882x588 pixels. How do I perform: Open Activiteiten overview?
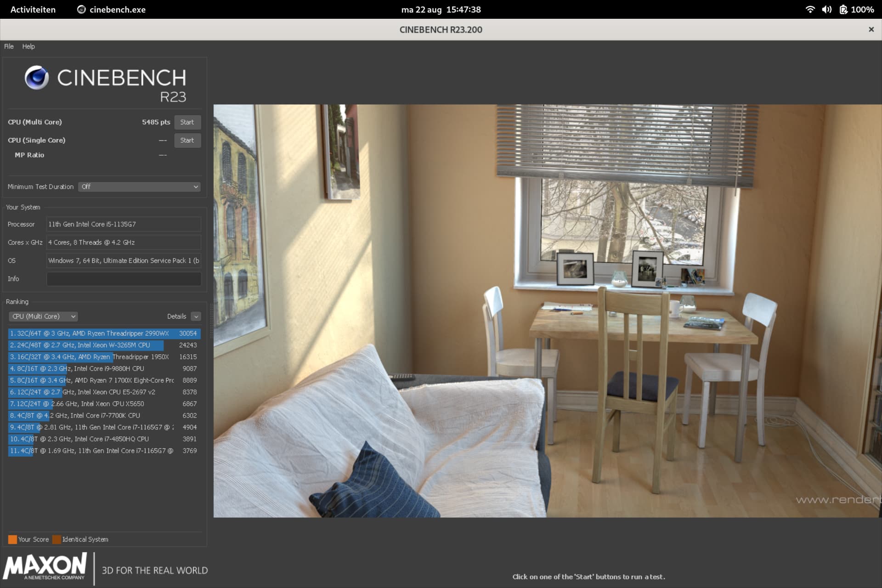33,10
